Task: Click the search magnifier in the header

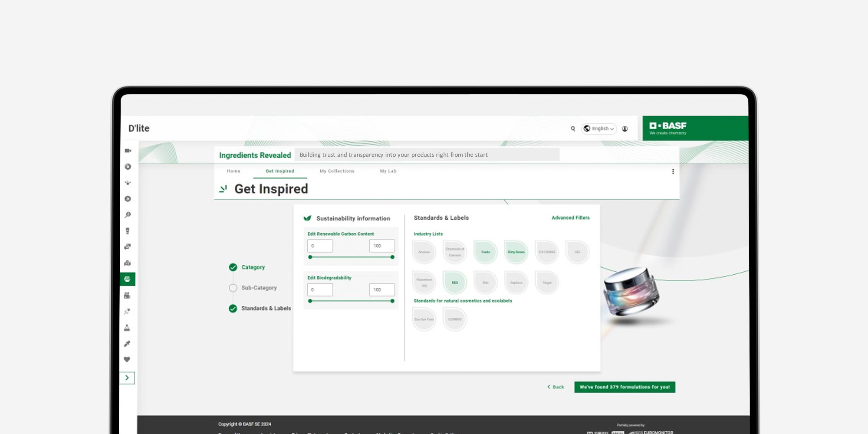Action: click(x=573, y=128)
